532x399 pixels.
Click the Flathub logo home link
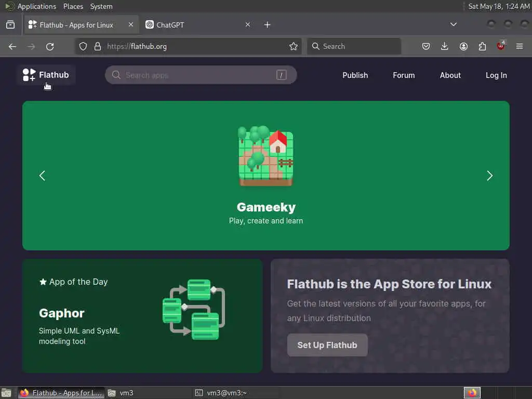click(x=46, y=75)
